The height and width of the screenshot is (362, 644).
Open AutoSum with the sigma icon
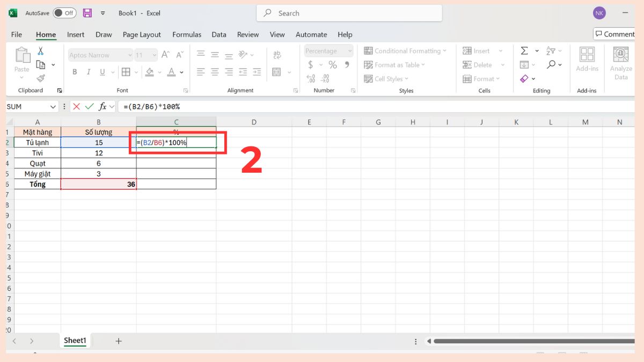tap(524, 50)
